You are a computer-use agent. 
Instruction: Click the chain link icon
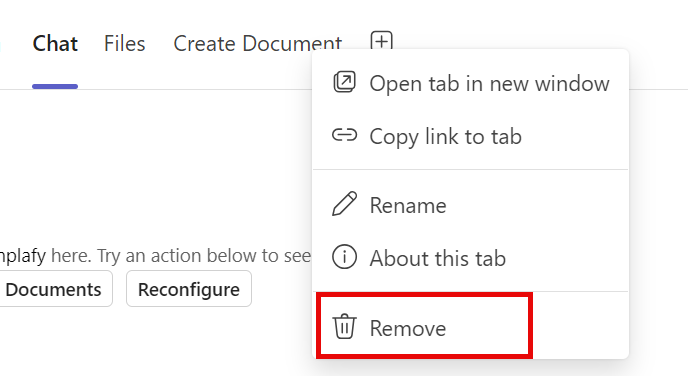pyautogui.click(x=344, y=135)
